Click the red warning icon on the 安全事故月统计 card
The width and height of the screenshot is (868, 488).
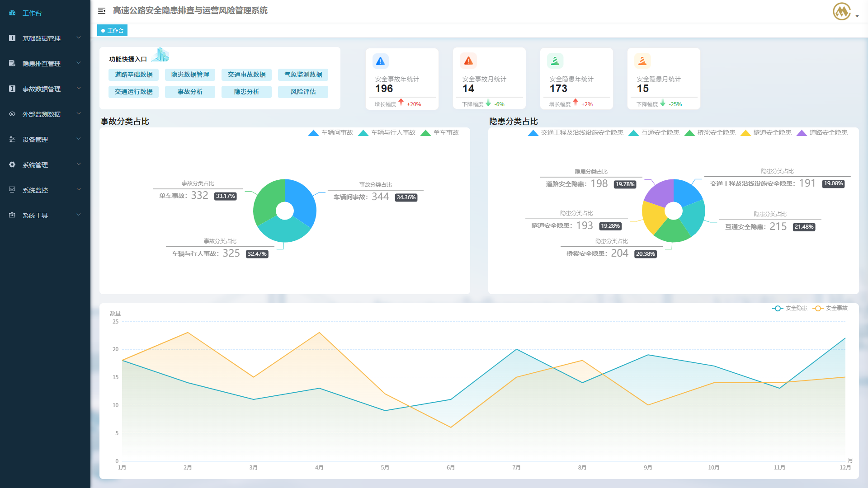pos(468,61)
